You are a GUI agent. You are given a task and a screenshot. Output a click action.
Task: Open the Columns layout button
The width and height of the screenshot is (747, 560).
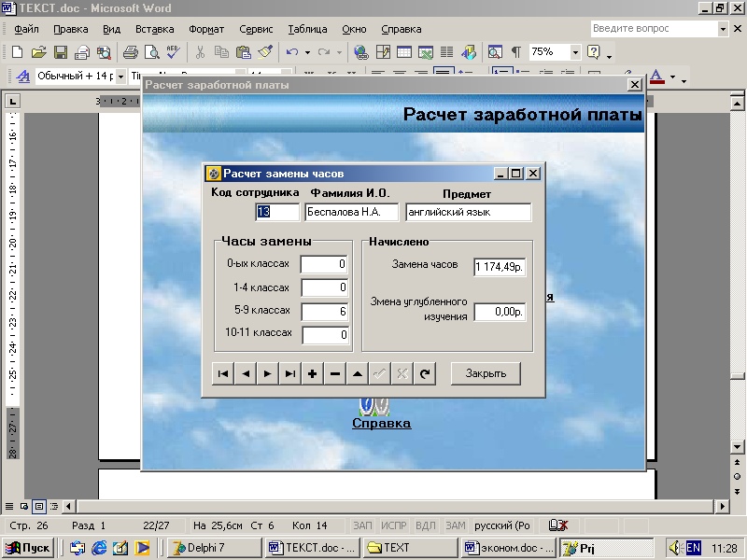447,52
